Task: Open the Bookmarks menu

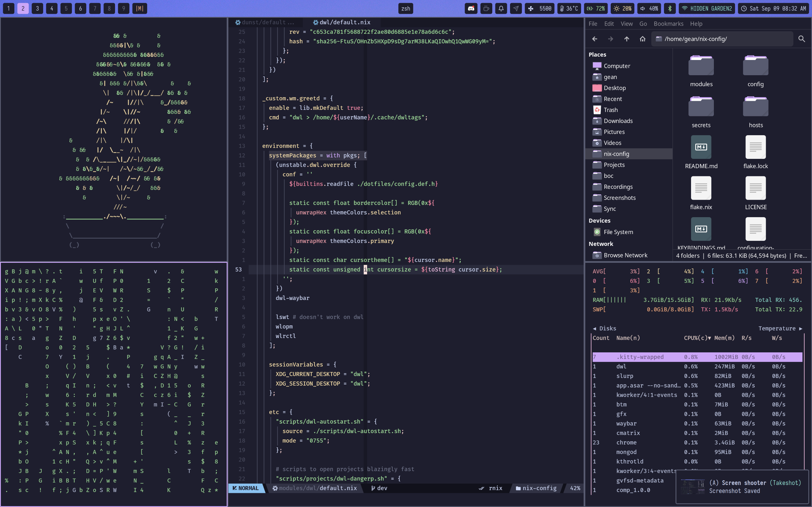Action: pos(668,24)
